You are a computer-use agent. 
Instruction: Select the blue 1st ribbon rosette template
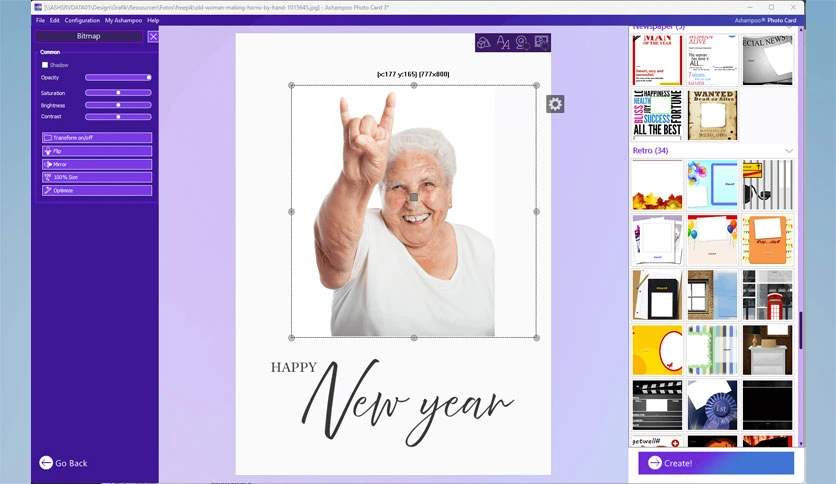point(712,405)
